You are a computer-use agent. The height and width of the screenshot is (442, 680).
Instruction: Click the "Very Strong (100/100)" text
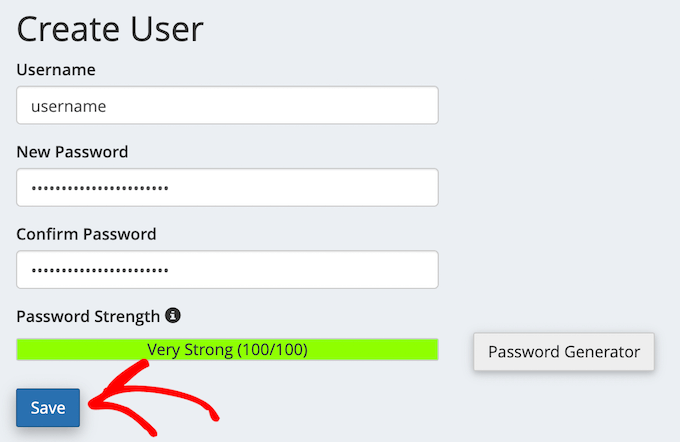point(227,350)
